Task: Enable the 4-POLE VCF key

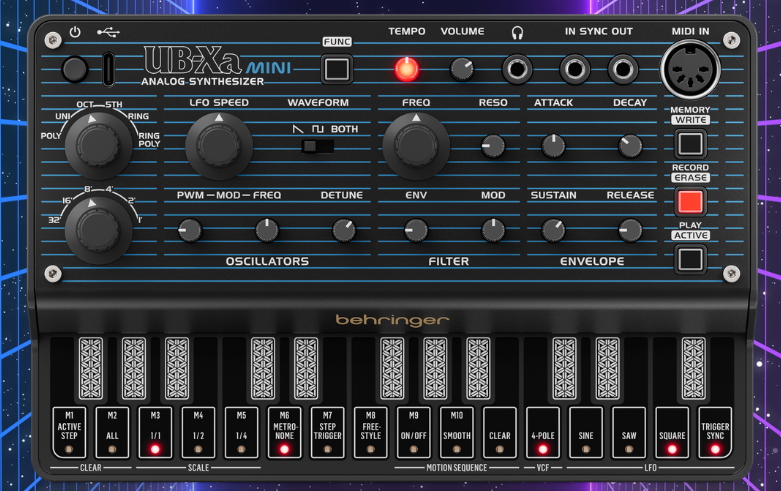Action: 543,431
